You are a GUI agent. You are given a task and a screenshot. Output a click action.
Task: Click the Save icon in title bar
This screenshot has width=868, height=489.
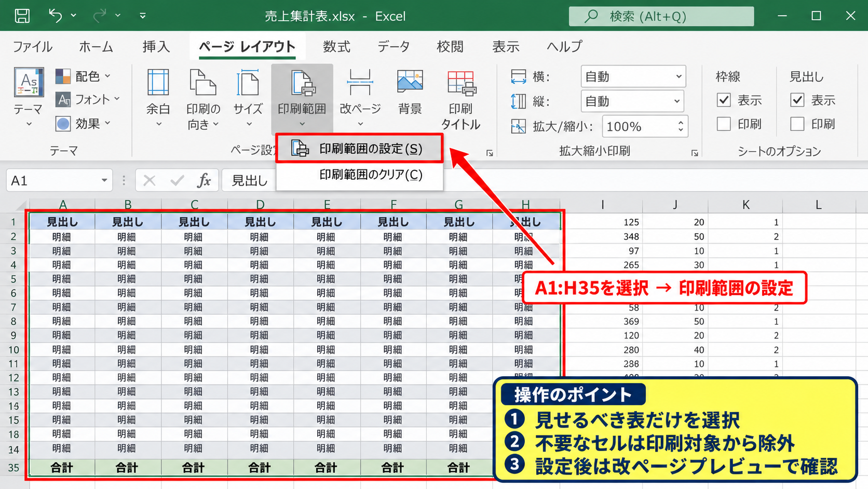coord(22,16)
